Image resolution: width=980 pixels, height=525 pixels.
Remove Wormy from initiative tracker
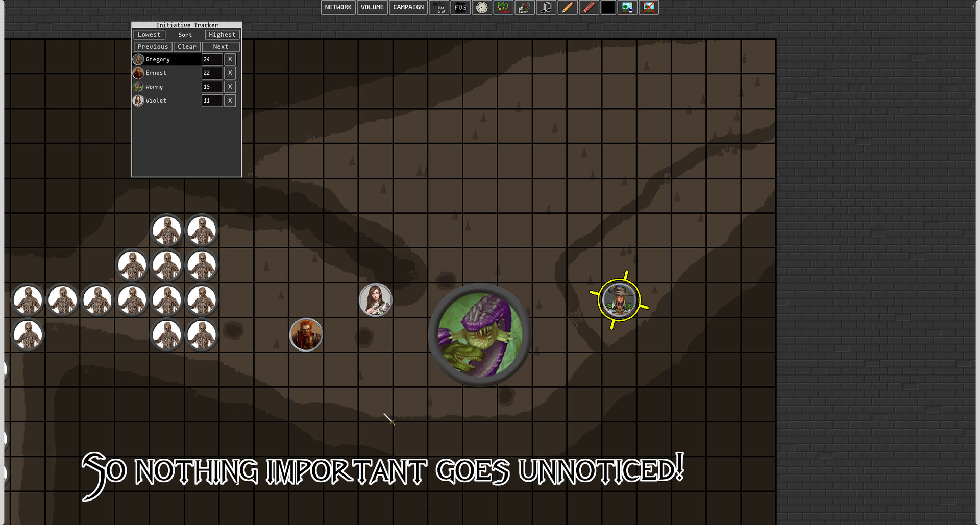(230, 87)
